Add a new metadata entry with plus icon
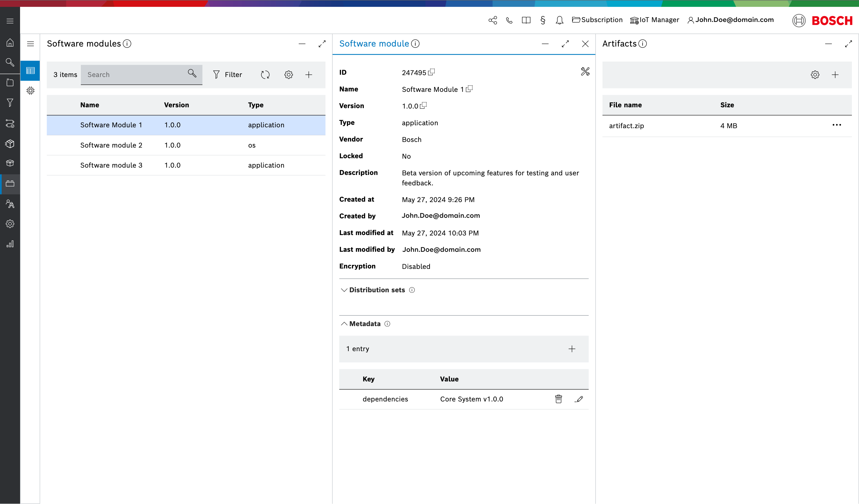 [572, 349]
